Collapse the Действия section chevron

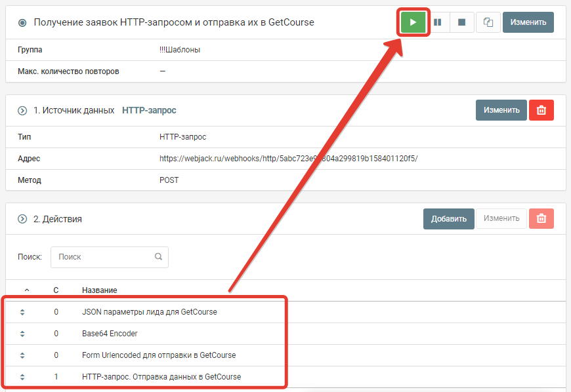(x=22, y=220)
